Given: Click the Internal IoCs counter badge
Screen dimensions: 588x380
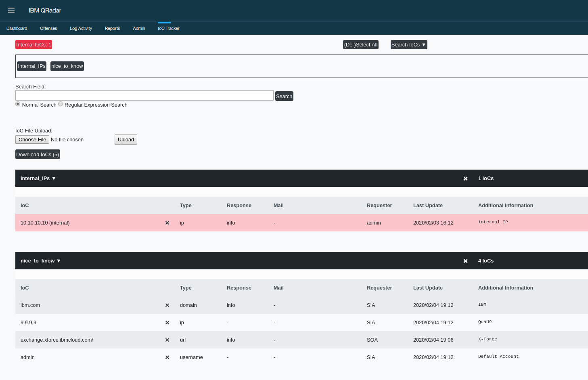Looking at the screenshot, I should 33,44.
